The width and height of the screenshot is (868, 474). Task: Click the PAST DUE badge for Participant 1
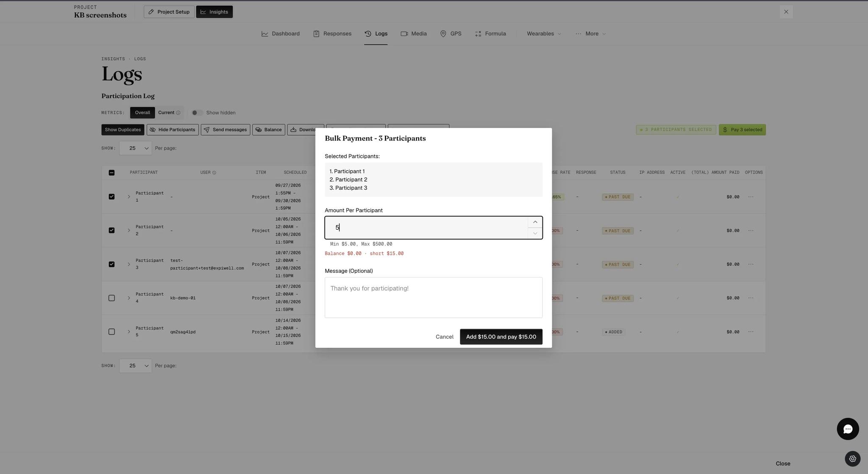click(618, 197)
